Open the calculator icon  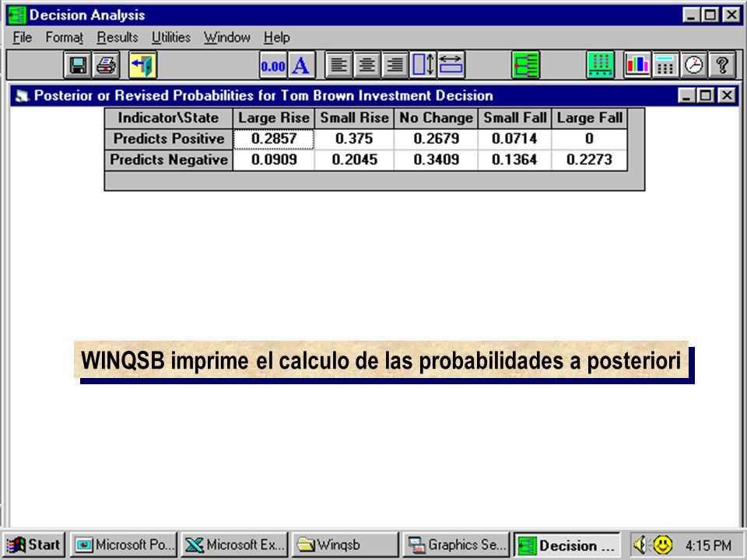coord(665,65)
